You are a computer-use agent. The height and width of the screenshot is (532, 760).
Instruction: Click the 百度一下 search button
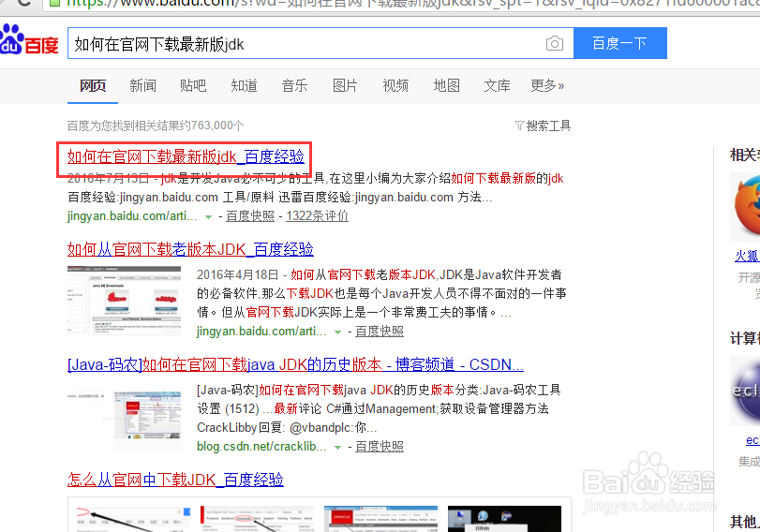tap(620, 44)
